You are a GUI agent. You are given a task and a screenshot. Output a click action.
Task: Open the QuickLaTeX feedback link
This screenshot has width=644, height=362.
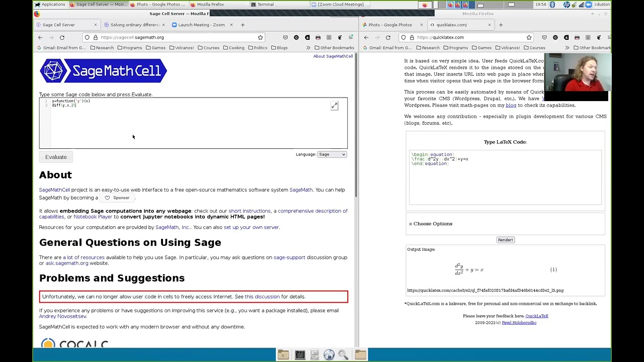(537, 316)
